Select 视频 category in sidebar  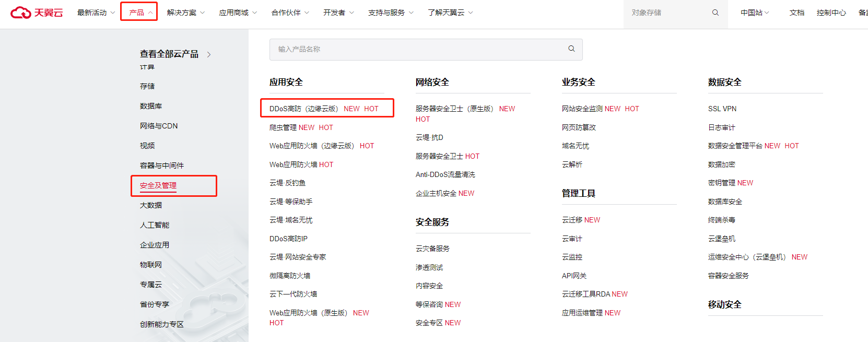pyautogui.click(x=147, y=146)
